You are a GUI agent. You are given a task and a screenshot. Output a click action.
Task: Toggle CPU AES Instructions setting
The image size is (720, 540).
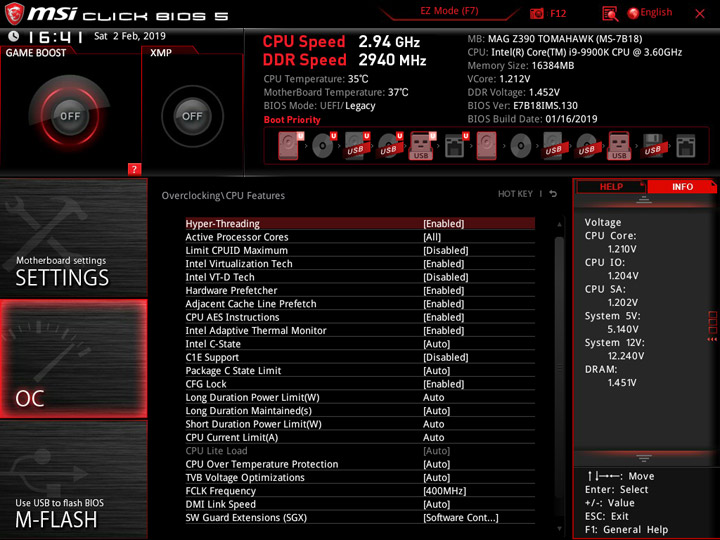(x=360, y=317)
